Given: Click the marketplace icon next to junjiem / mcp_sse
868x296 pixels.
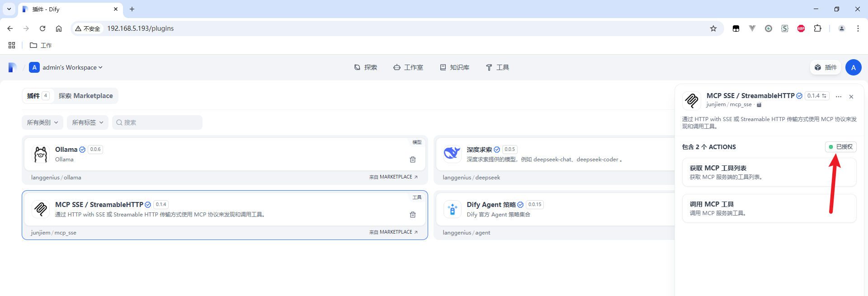Looking at the screenshot, I should [x=759, y=105].
